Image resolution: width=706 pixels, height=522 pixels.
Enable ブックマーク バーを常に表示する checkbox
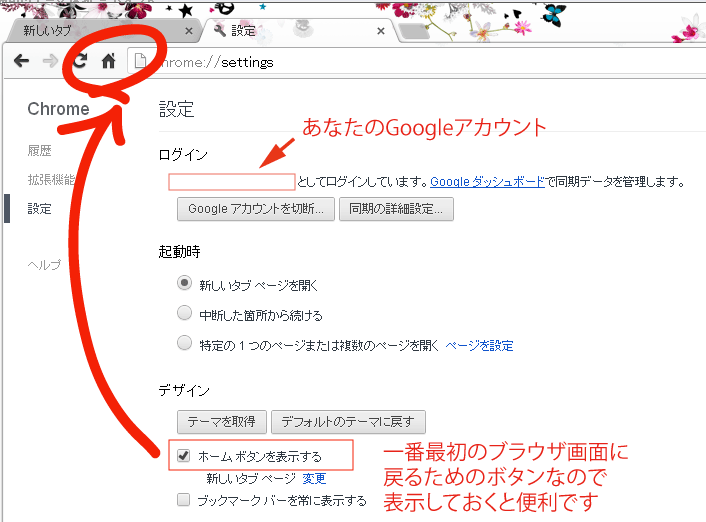click(x=183, y=499)
